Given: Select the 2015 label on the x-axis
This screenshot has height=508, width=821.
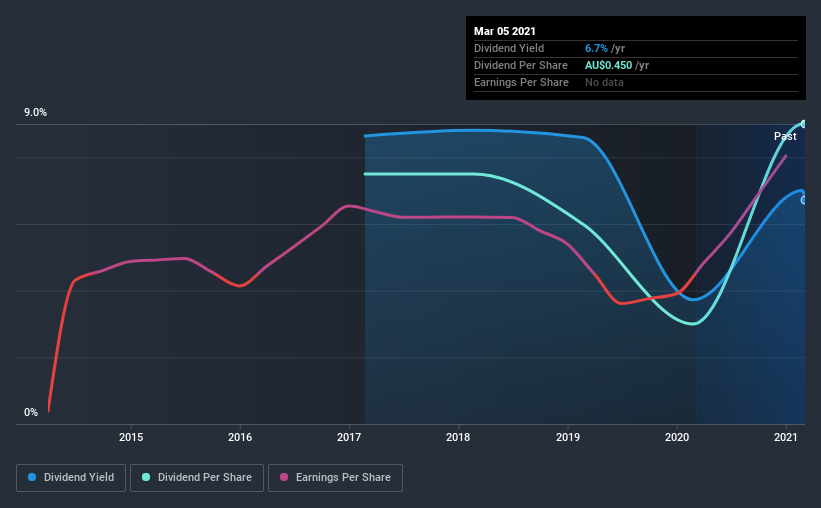Looking at the screenshot, I should [x=131, y=437].
